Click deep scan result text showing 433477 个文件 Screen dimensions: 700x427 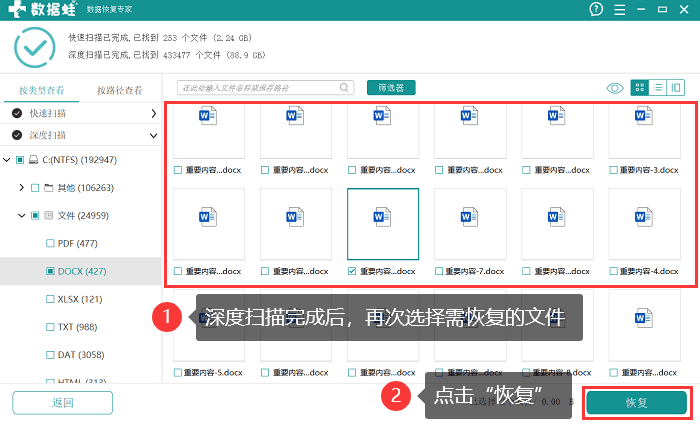pyautogui.click(x=167, y=55)
